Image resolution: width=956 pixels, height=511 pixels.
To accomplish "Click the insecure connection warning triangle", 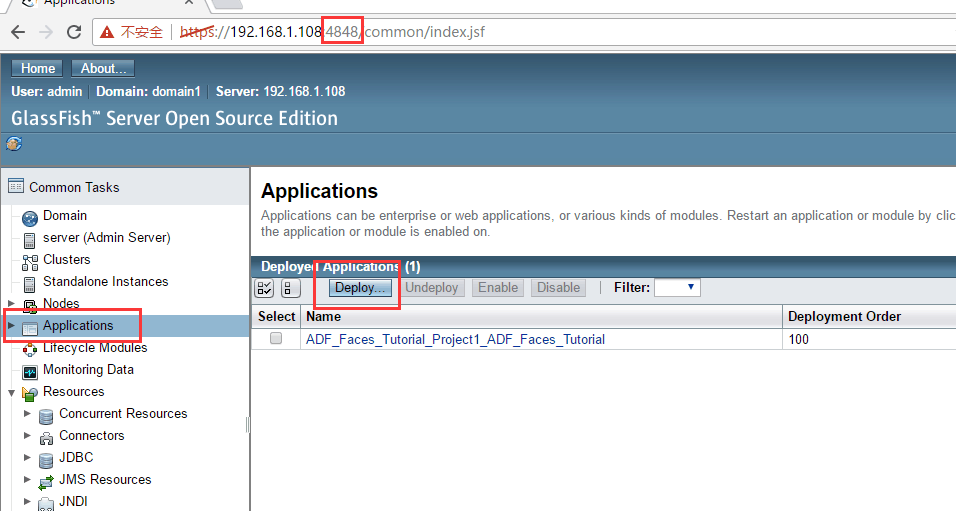I will 107,32.
